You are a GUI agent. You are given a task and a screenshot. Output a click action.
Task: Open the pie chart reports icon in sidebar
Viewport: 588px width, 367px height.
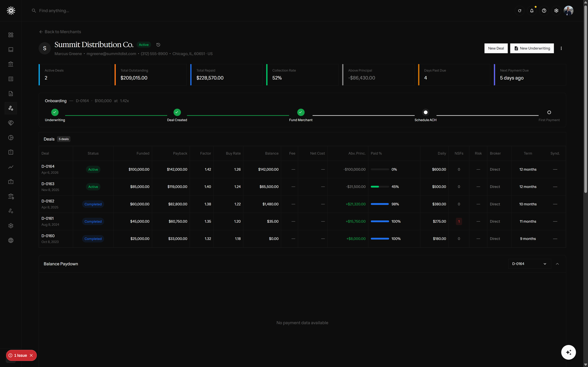coord(11,137)
